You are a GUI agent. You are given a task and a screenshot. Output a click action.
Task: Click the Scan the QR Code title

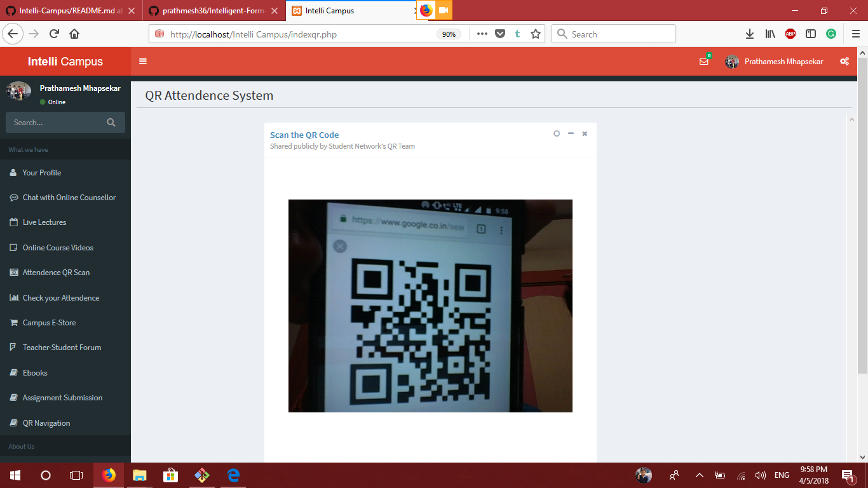tap(304, 135)
